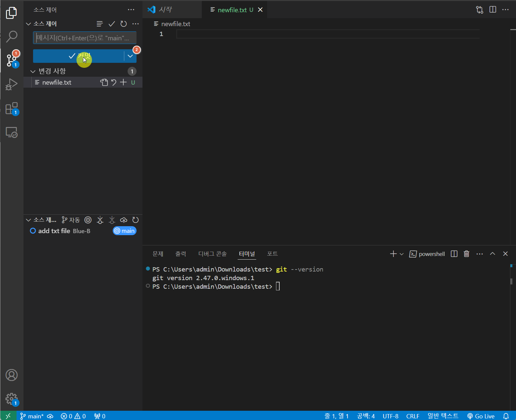The width and height of the screenshot is (516, 420).
Task: Open errors and warnings count in status bar
Action: coord(73,416)
